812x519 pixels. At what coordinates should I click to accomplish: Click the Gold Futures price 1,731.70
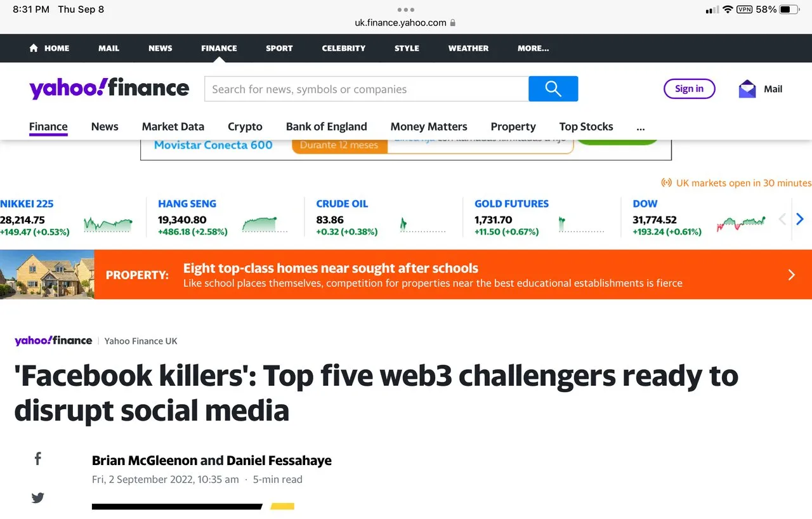click(493, 220)
